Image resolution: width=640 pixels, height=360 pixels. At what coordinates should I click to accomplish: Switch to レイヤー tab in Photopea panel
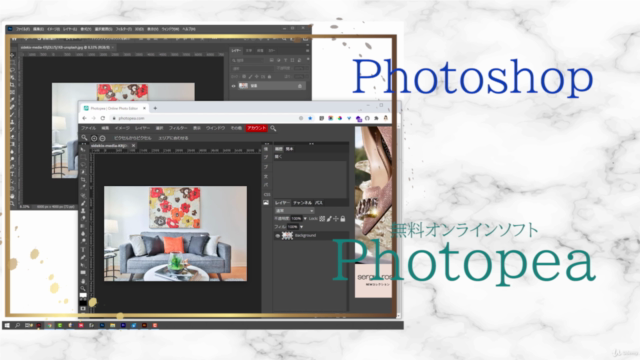tap(282, 203)
